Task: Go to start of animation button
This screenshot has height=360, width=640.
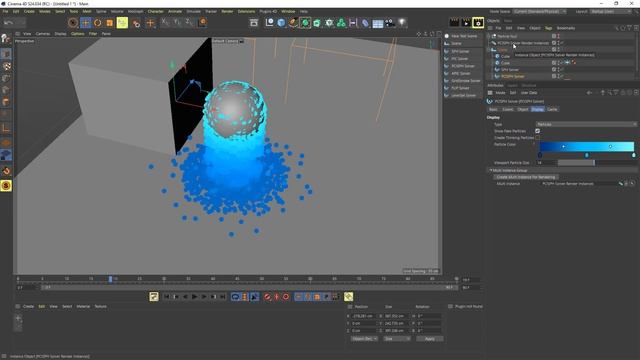Action: pyautogui.click(x=167, y=297)
